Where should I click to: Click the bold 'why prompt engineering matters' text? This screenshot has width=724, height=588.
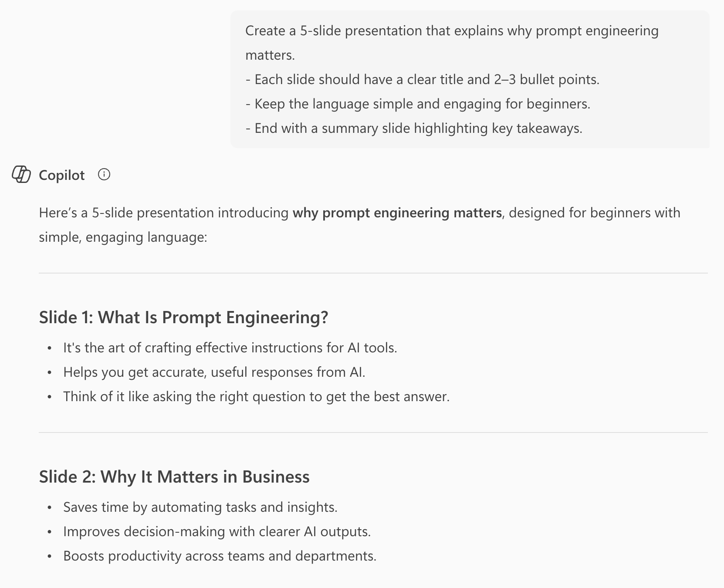coord(397,213)
